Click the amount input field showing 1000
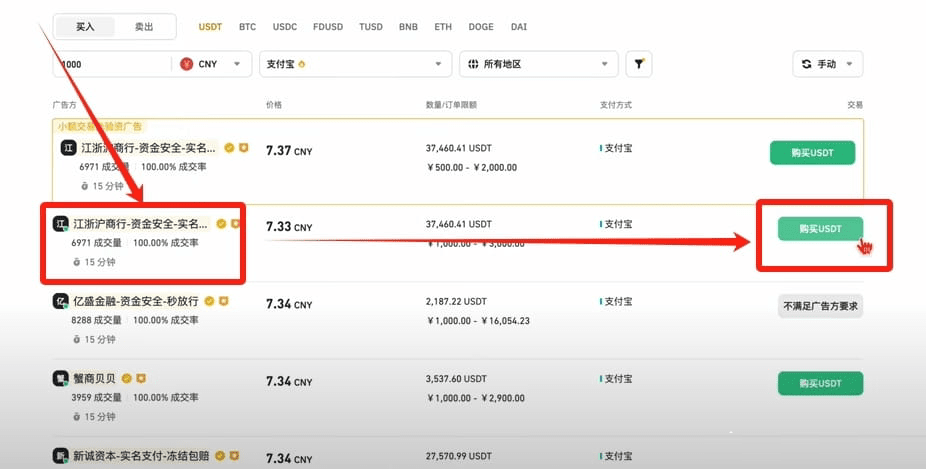The width and height of the screenshot is (926, 469). [x=110, y=64]
